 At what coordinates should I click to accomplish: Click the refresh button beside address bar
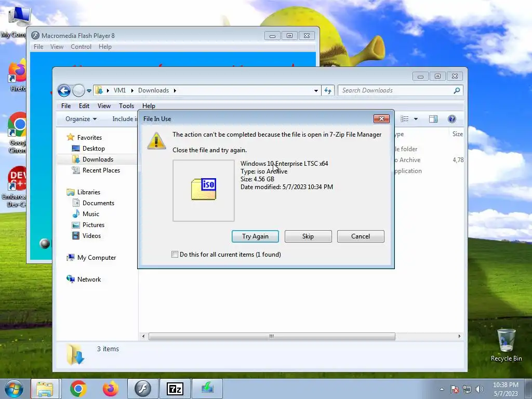328,90
